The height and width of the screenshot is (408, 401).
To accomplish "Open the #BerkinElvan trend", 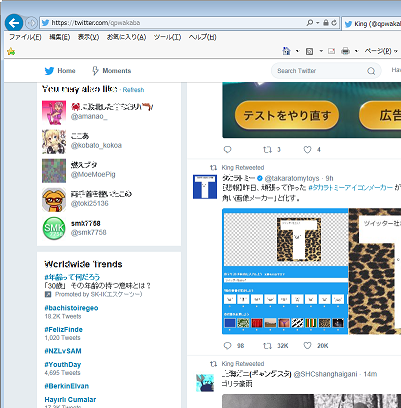I will 67,386.
